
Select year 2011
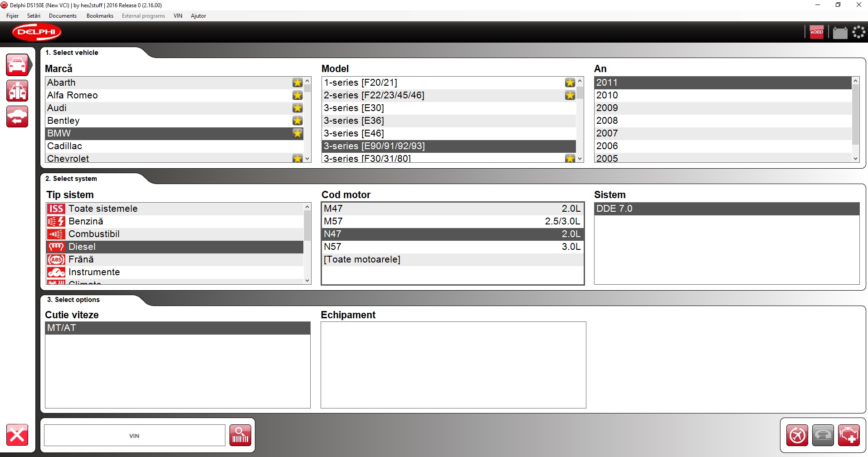pos(723,83)
